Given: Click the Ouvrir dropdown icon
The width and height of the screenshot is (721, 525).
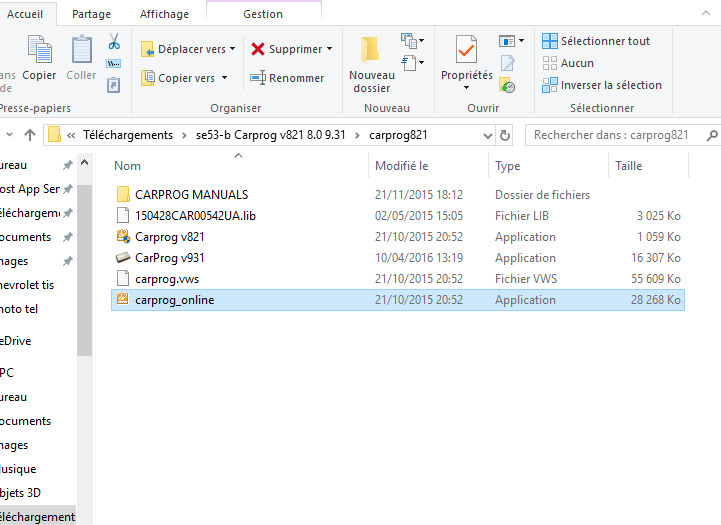Looking at the screenshot, I should pyautogui.click(x=511, y=41).
